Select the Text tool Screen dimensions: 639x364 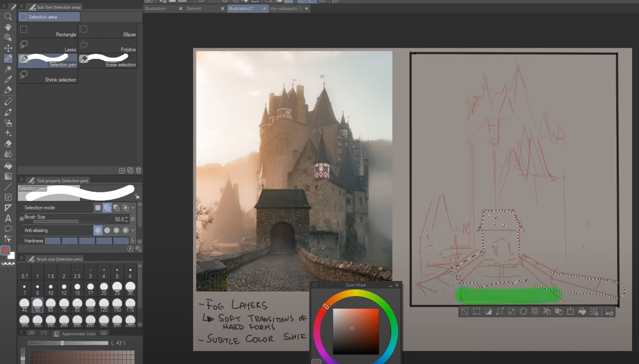[8, 218]
